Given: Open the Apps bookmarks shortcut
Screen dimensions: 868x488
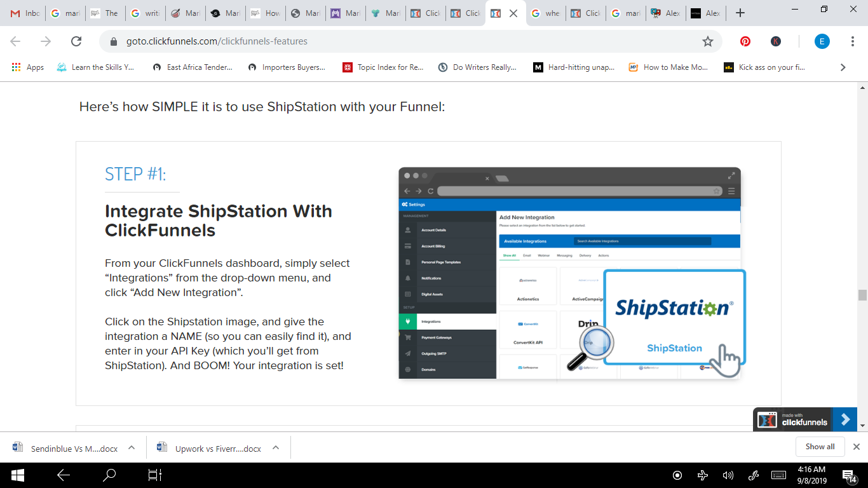Looking at the screenshot, I should point(28,67).
